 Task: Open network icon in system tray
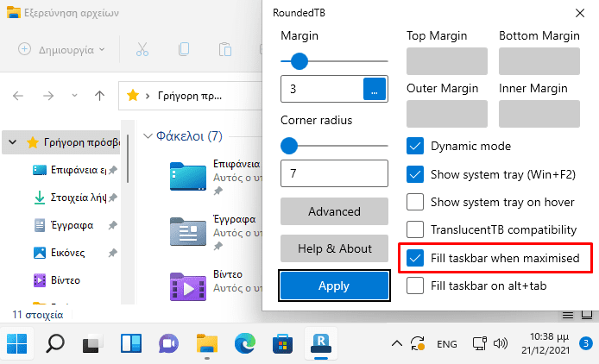click(x=479, y=343)
